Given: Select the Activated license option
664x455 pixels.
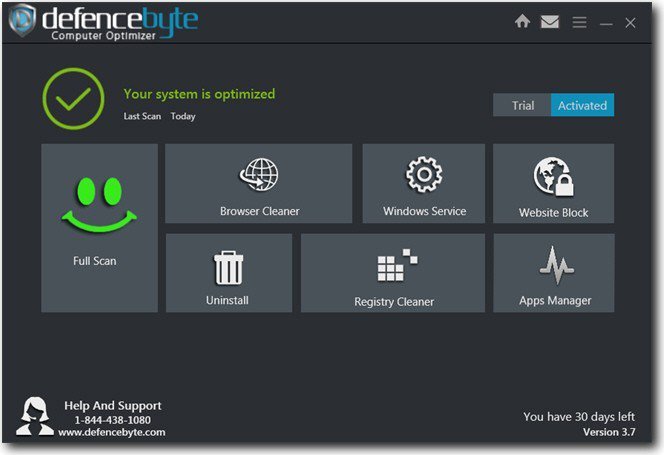Looking at the screenshot, I should point(582,105).
